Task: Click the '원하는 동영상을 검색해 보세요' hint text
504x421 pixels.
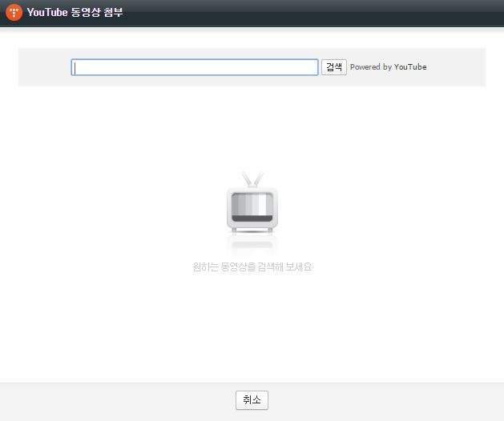Action: click(x=252, y=267)
